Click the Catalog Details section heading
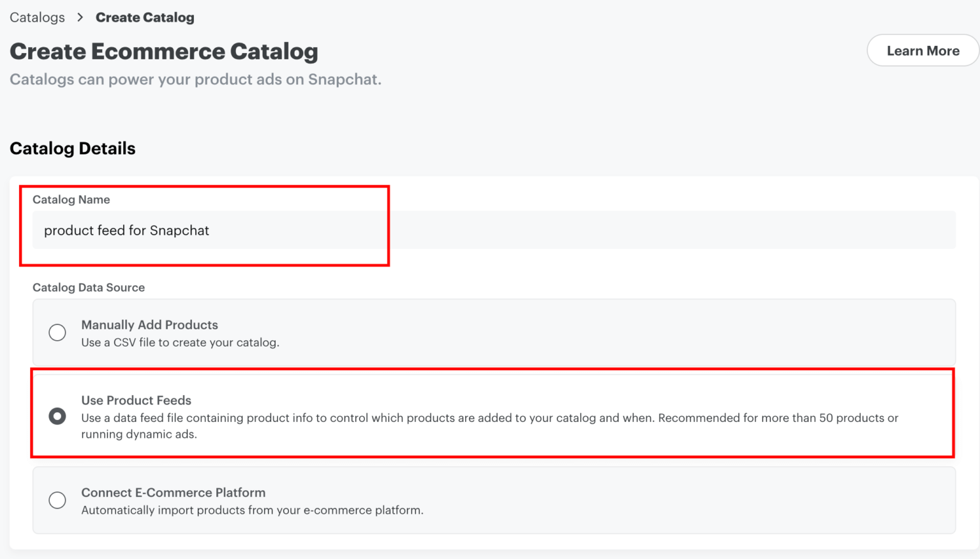Image resolution: width=980 pixels, height=559 pixels. pos(72,148)
